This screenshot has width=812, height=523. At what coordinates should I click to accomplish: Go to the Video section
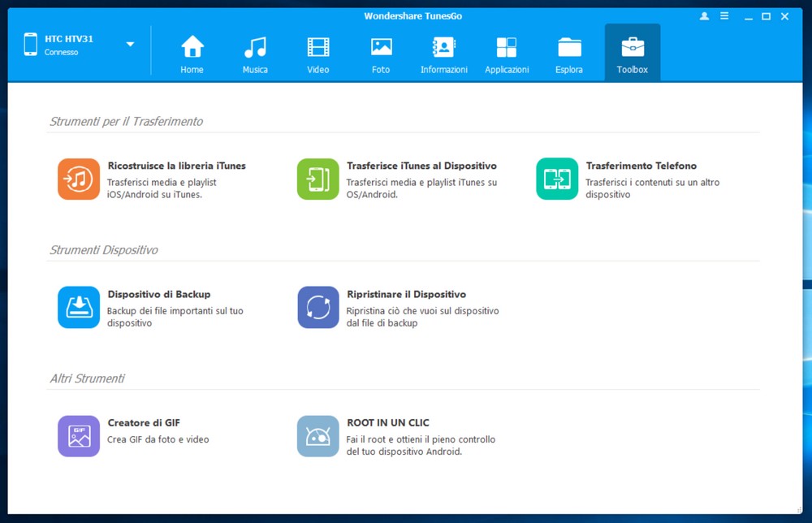tap(318, 54)
